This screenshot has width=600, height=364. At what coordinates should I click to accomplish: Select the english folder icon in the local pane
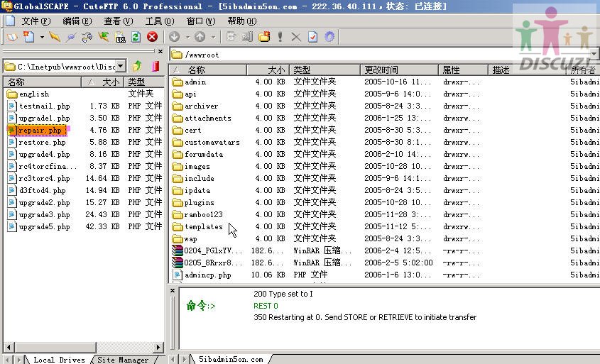12,94
